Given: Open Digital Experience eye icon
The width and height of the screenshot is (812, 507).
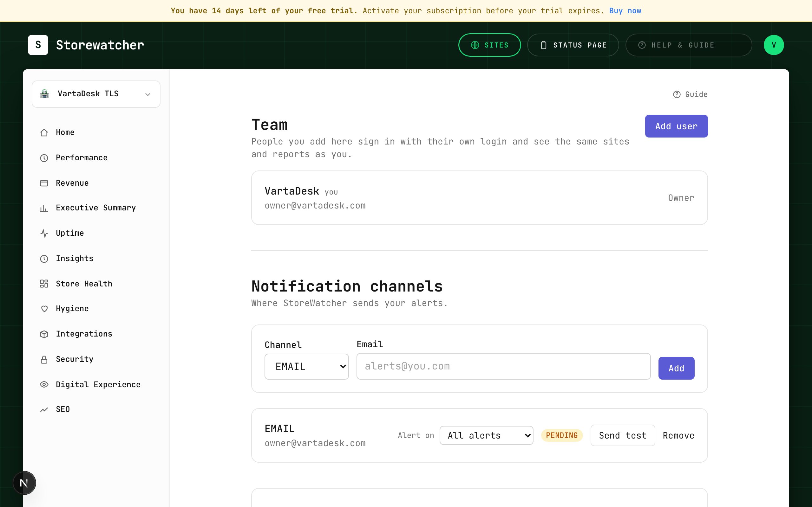Looking at the screenshot, I should click(44, 385).
